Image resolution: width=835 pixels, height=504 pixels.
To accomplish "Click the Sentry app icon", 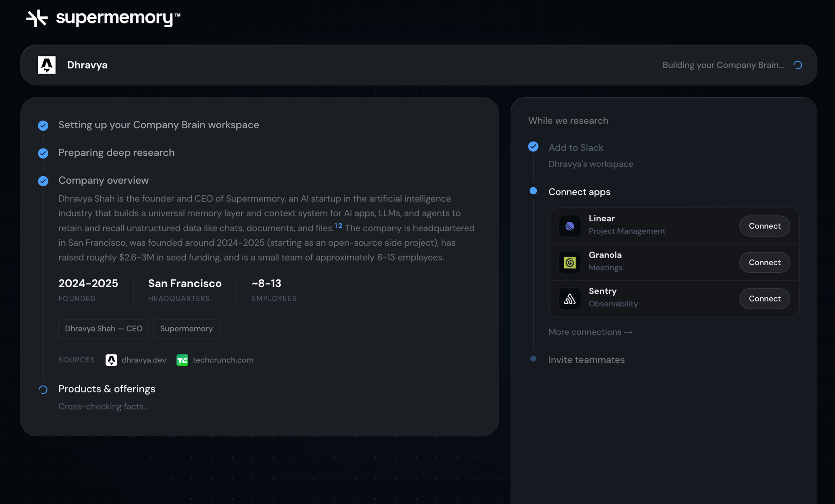I will [x=570, y=299].
